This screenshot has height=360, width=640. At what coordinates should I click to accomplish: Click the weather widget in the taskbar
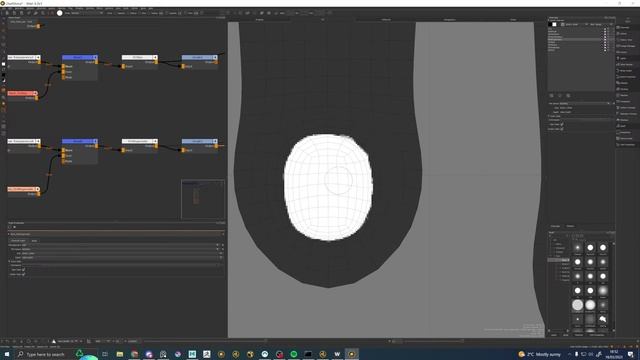[x=540, y=354]
